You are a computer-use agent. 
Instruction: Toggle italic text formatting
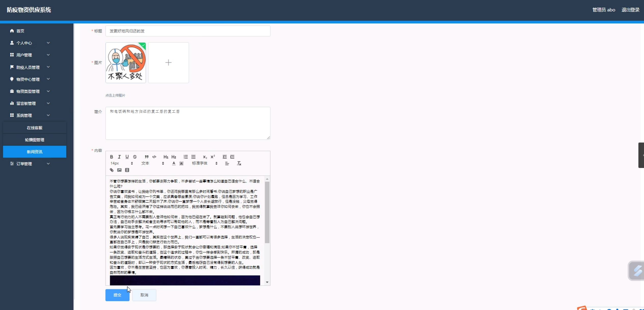[x=119, y=157]
